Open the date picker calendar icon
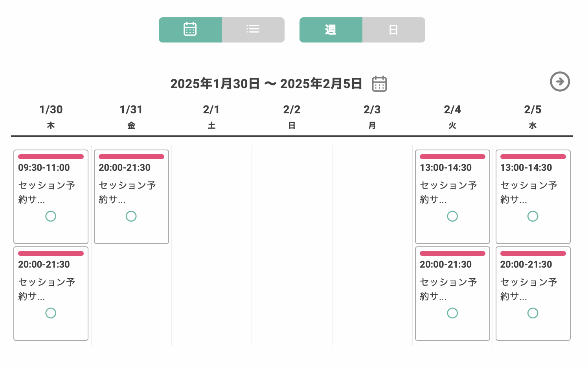 (x=379, y=84)
